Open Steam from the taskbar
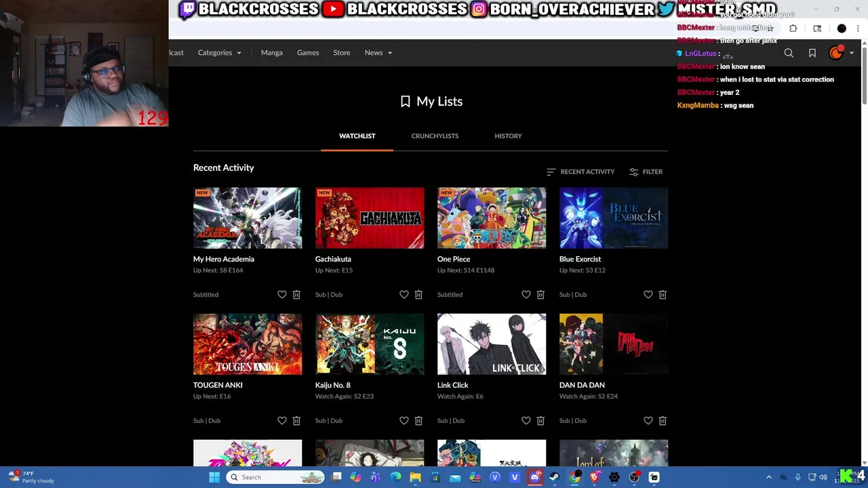Image resolution: width=868 pixels, height=488 pixels. coord(554,477)
